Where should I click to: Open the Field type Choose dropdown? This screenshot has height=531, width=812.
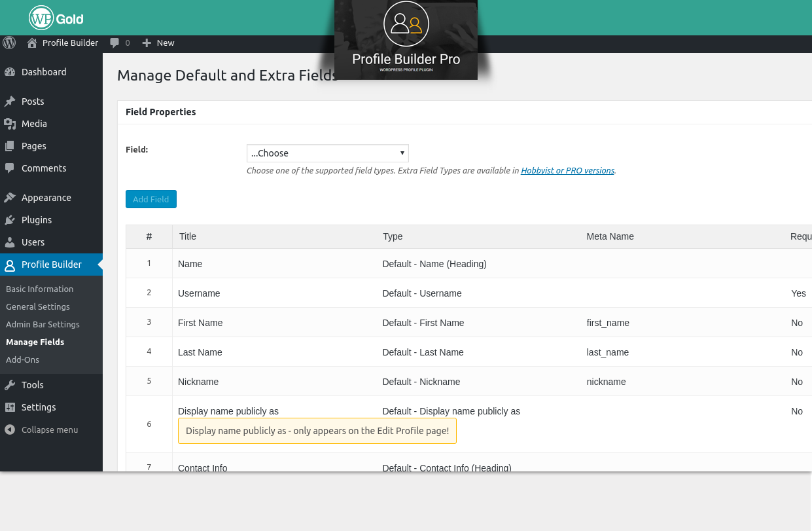327,153
